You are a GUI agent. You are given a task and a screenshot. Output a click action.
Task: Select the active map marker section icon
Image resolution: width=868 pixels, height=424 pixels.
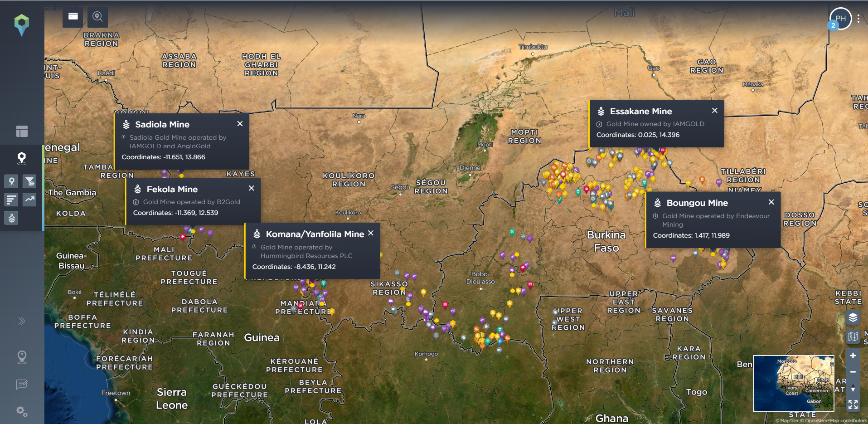(22, 158)
